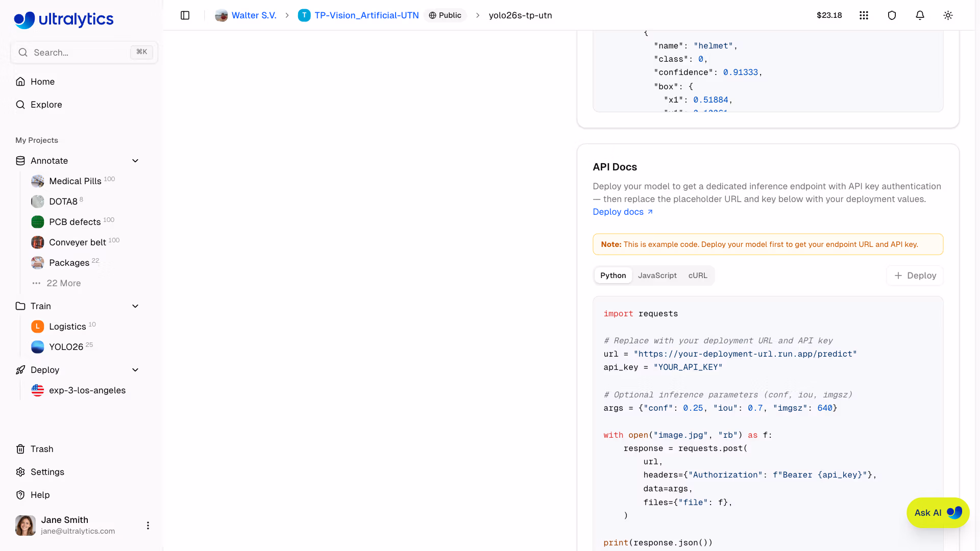Screen dimensions: 980x551
Task: Select the YOLO26 project
Action: (66, 347)
